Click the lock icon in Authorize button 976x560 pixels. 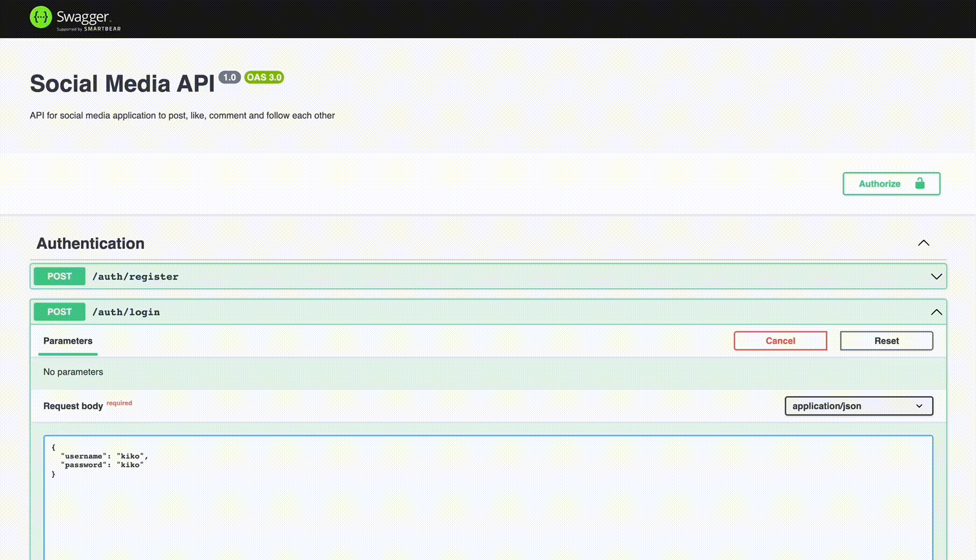(x=920, y=184)
